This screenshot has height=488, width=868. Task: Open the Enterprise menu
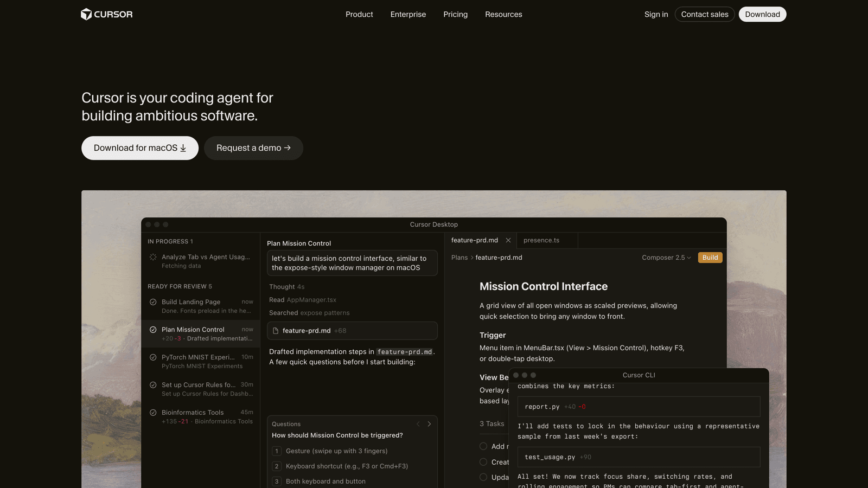click(x=408, y=14)
